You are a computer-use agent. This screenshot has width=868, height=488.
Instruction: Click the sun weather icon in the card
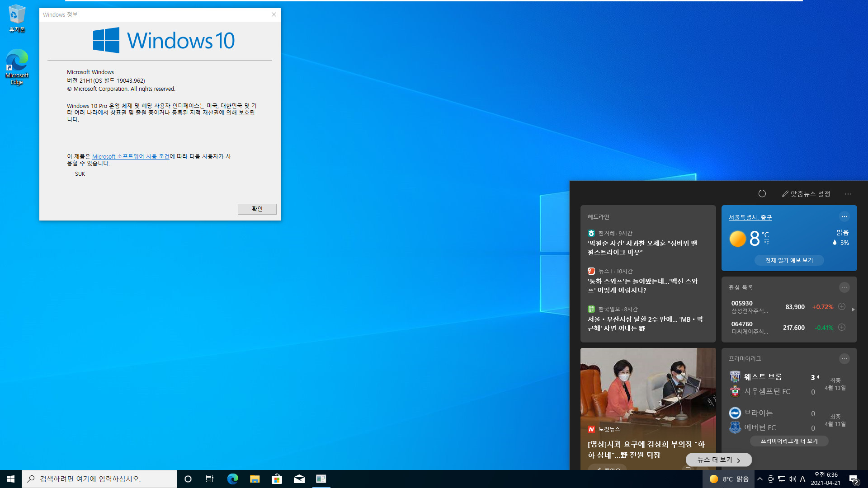point(737,239)
